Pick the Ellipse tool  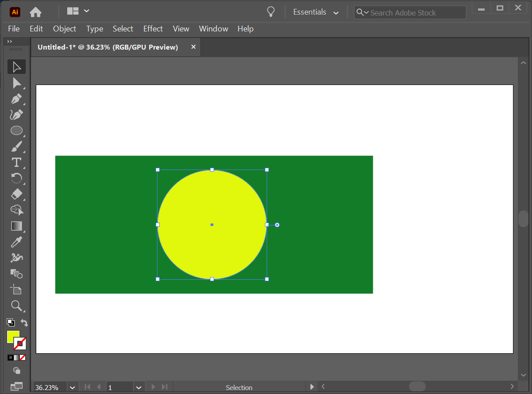pyautogui.click(x=16, y=131)
